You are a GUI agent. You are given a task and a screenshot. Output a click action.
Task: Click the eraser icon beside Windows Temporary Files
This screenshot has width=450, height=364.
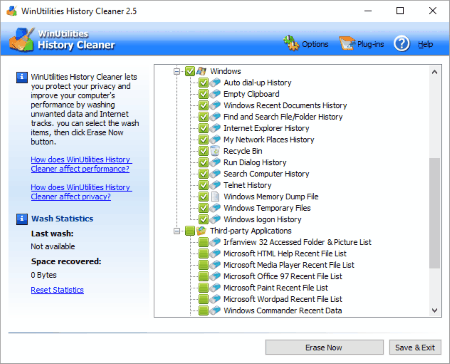point(215,208)
